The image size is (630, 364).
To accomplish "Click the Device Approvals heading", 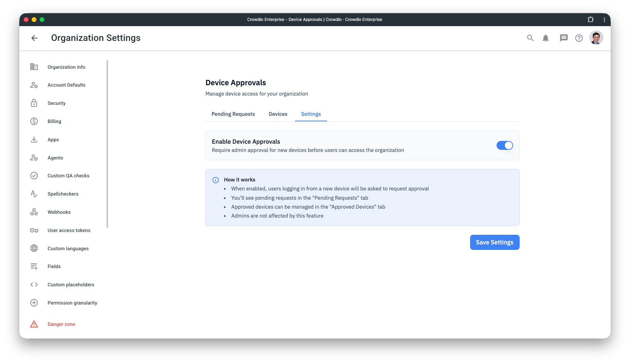I will click(x=236, y=82).
